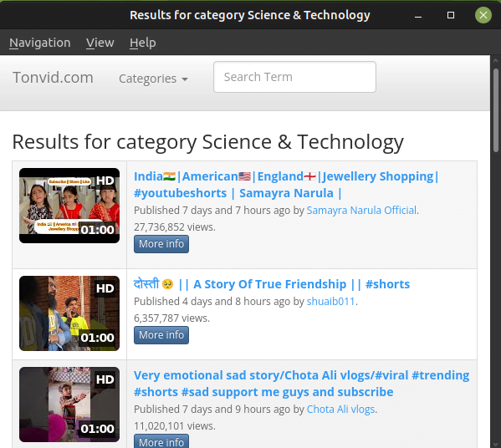
Task: Click More info for the Friendship video
Action: coord(161,335)
